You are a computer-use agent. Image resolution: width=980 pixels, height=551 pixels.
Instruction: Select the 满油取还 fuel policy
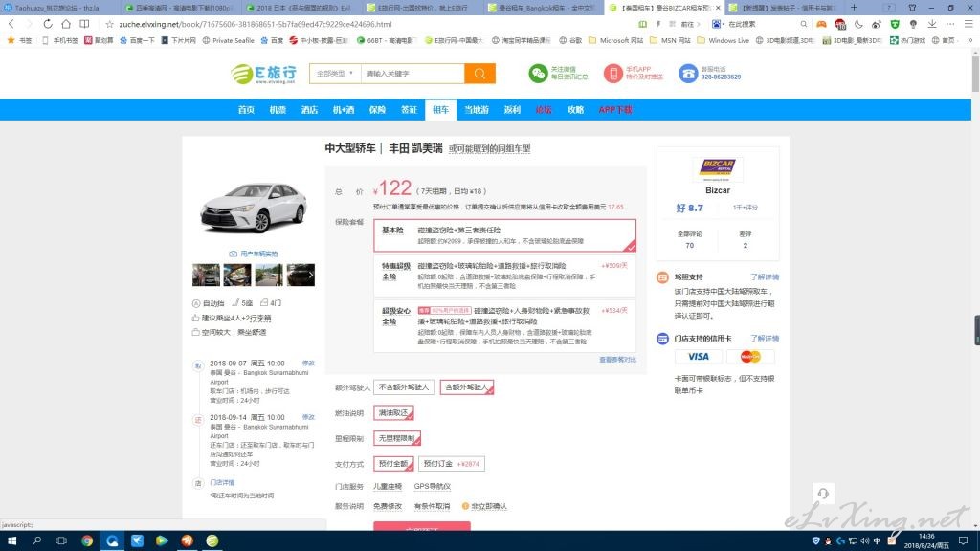[393, 413]
